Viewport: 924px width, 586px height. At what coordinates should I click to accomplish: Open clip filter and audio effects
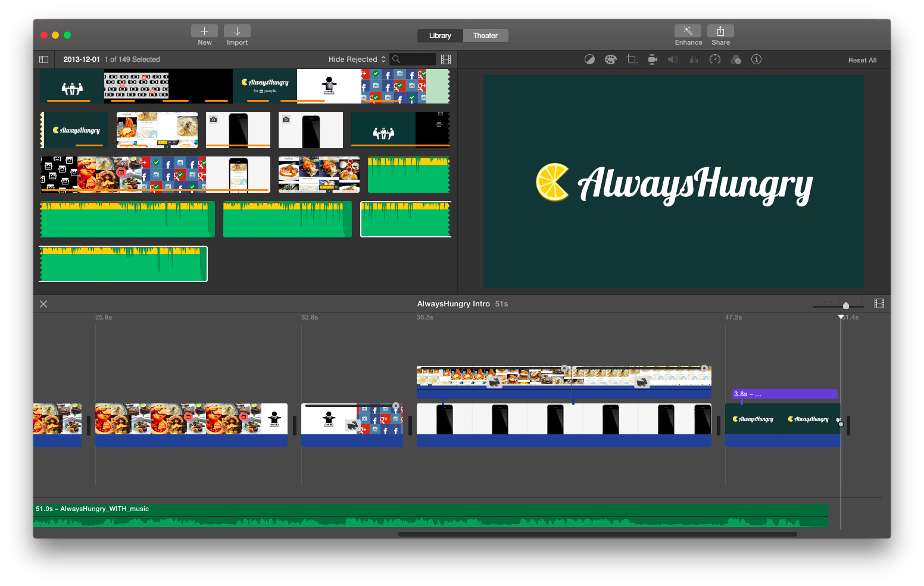point(736,59)
